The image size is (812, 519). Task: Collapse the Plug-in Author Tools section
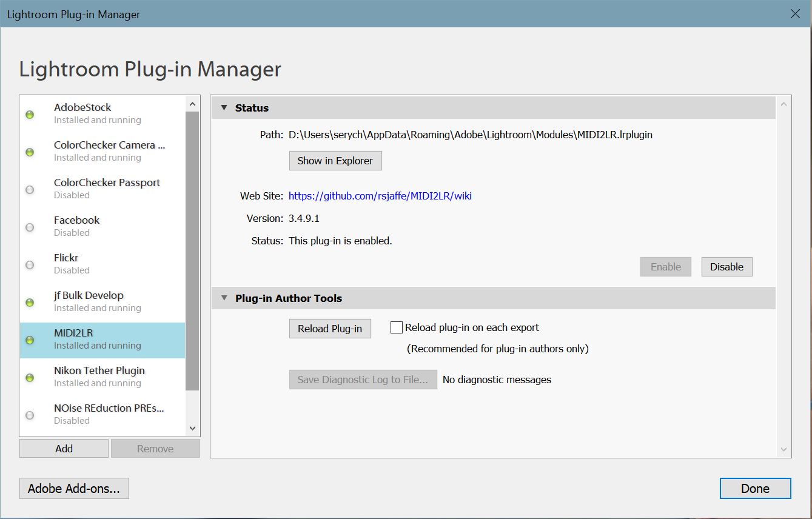coord(223,298)
